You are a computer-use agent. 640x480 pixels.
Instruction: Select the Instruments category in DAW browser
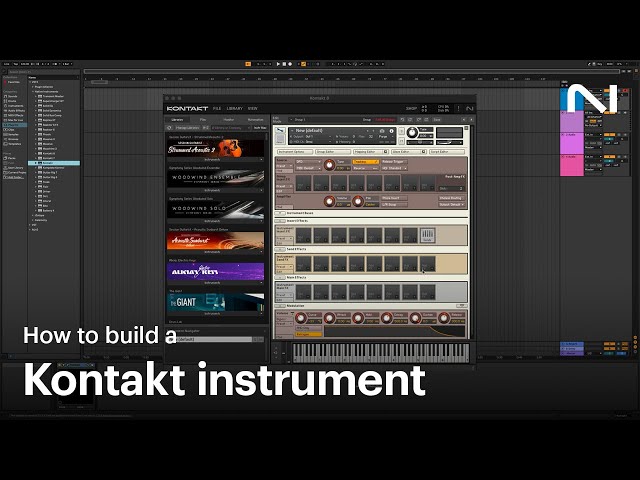click(x=15, y=106)
